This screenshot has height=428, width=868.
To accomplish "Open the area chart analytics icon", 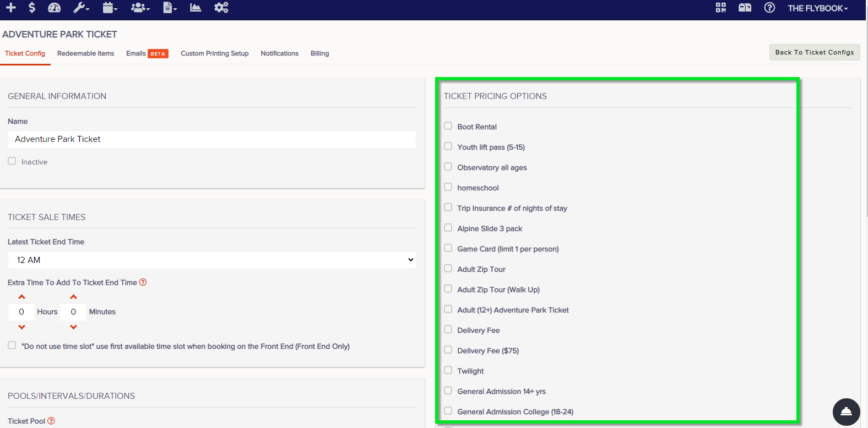I will click(196, 8).
